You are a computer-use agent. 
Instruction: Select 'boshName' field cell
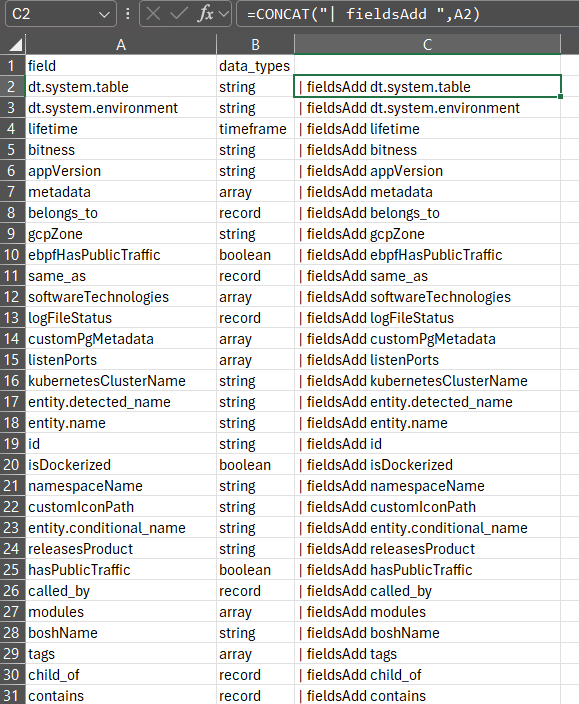(x=121, y=633)
